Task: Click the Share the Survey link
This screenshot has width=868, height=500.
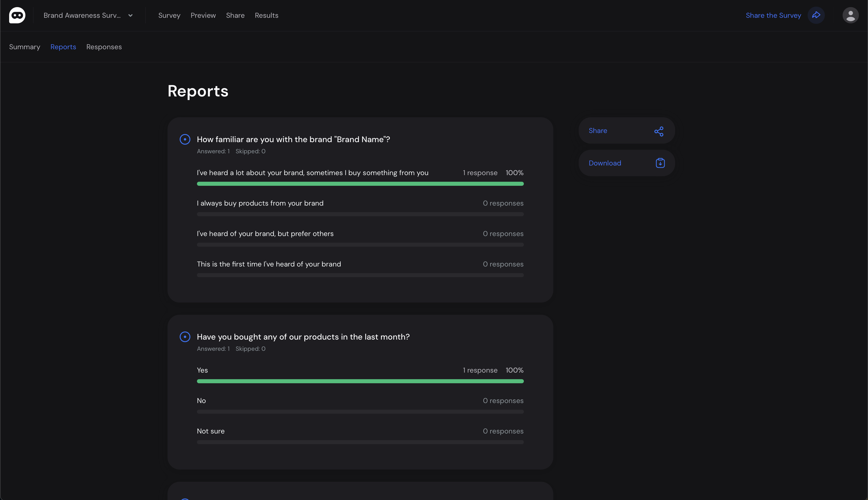Action: 773,15
